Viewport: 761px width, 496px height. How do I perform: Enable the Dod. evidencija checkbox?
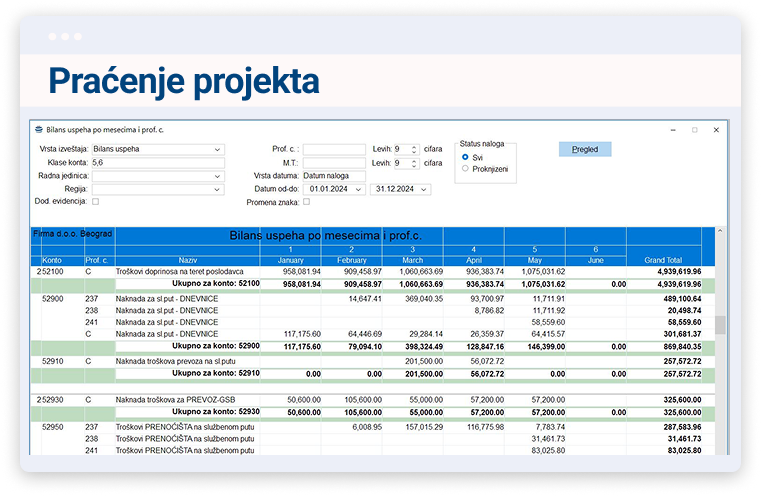point(95,201)
